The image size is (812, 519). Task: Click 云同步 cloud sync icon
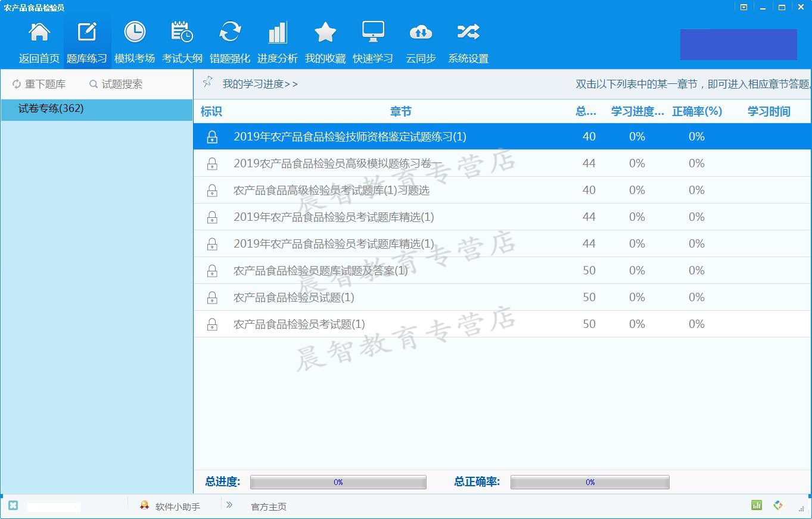pos(421,32)
